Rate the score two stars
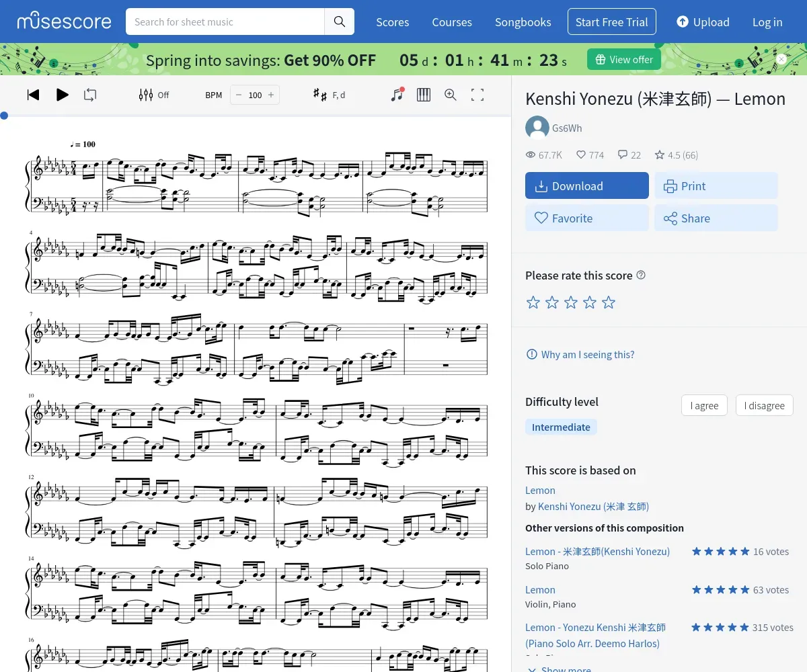The image size is (807, 672). coord(552,302)
